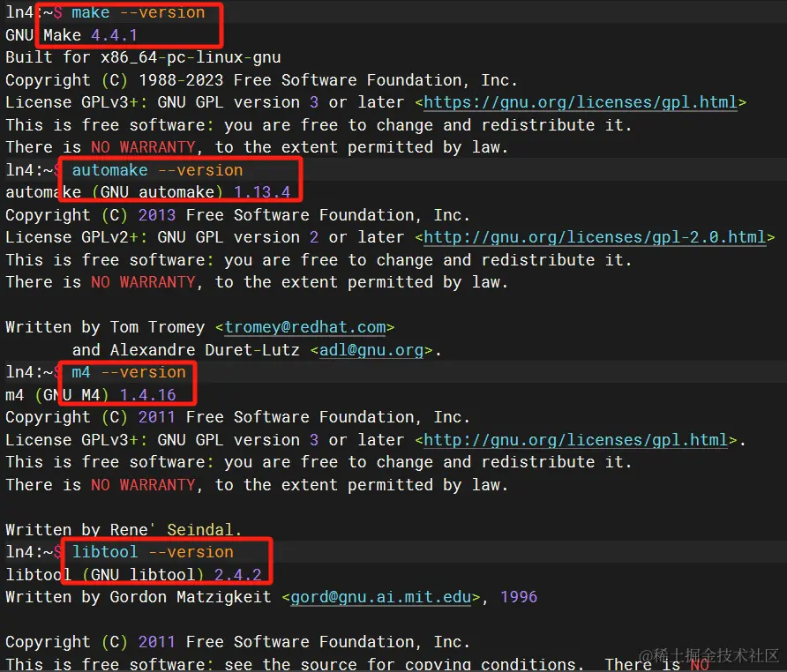Open the gnu.org/licenses/gpl.html link under GNU Make

581,102
